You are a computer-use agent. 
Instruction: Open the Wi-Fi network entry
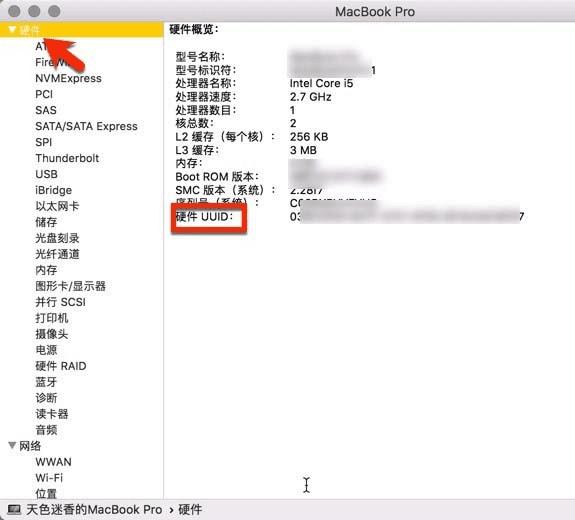point(49,477)
